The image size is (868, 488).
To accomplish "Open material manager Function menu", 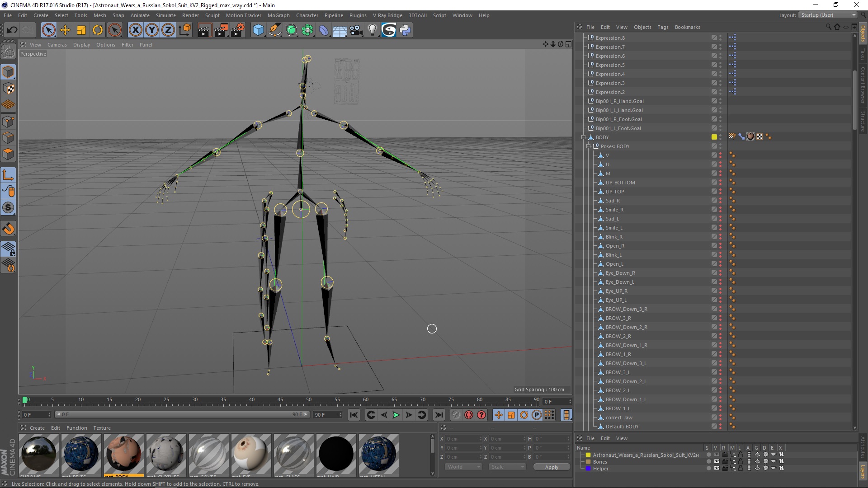I will [x=77, y=428].
